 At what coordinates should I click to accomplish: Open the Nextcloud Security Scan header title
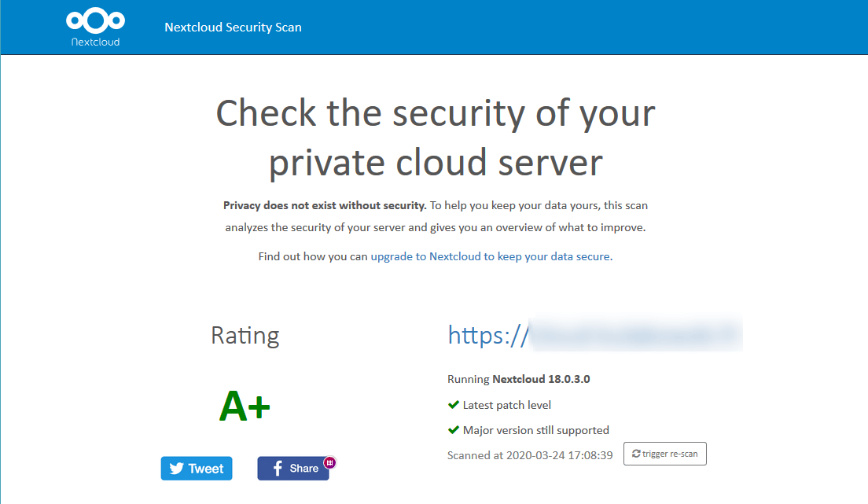[233, 28]
